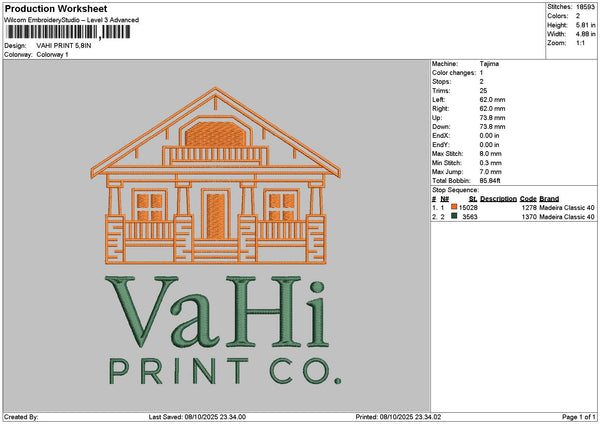The height and width of the screenshot is (424, 600).
Task: Click 'Wilcom EmbroideryStudio – Level 3 Advanced' text
Action: pyautogui.click(x=72, y=20)
